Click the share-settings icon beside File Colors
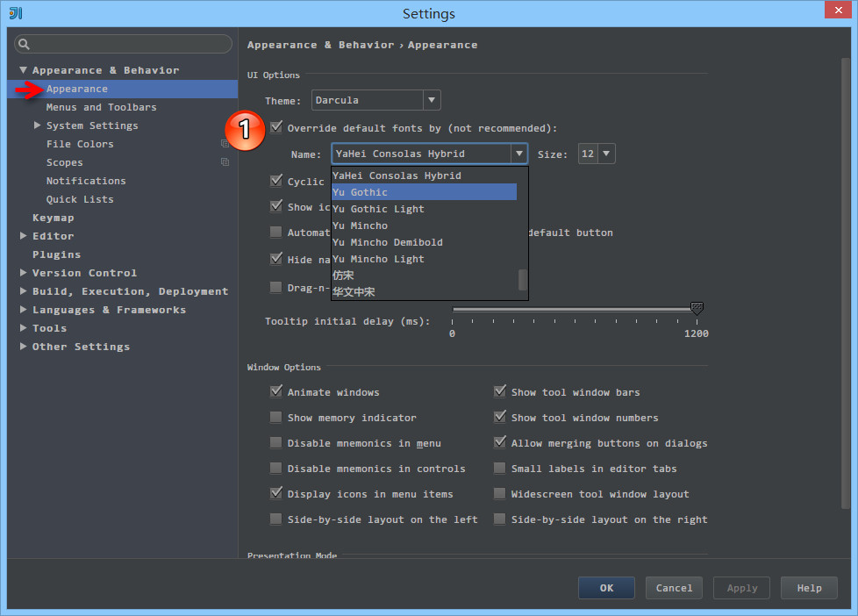The width and height of the screenshot is (858, 616). click(x=226, y=143)
